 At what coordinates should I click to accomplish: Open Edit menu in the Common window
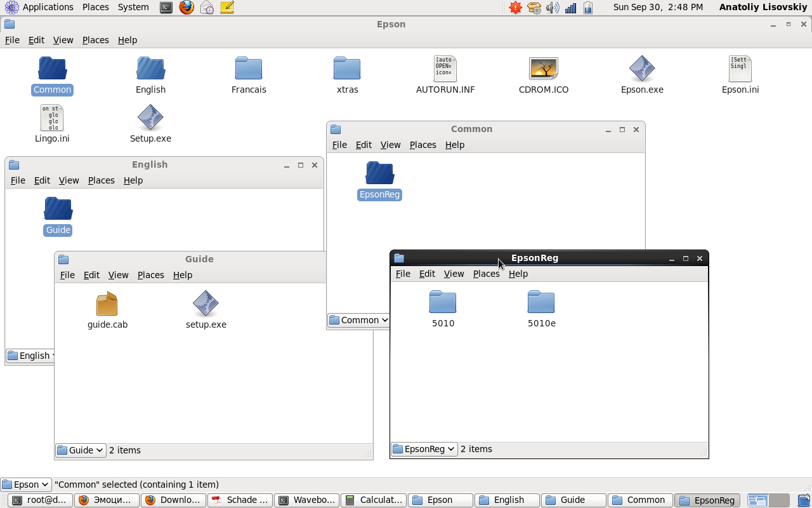[363, 145]
